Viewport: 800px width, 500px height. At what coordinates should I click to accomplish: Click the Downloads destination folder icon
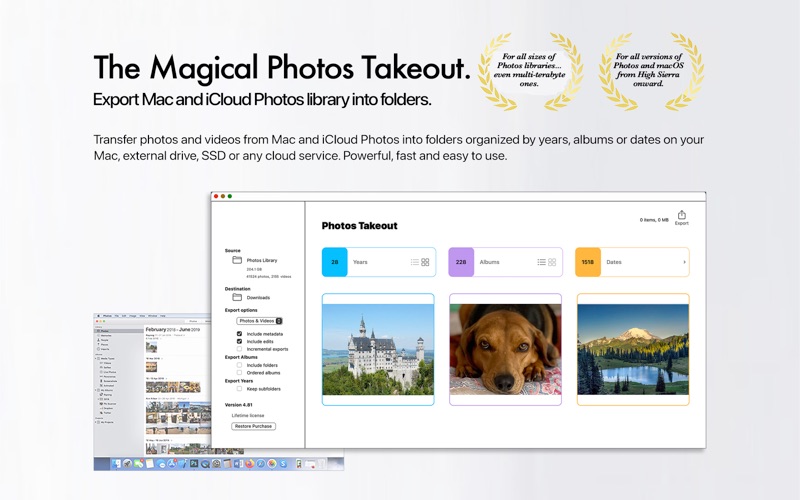tap(237, 297)
